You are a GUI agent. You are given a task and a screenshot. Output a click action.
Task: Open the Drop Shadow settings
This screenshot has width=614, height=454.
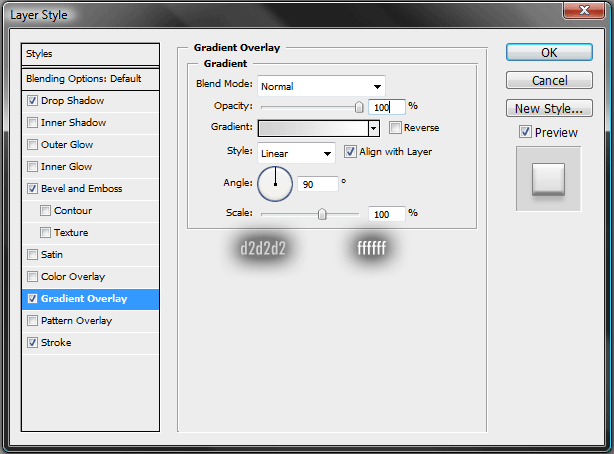coord(72,101)
